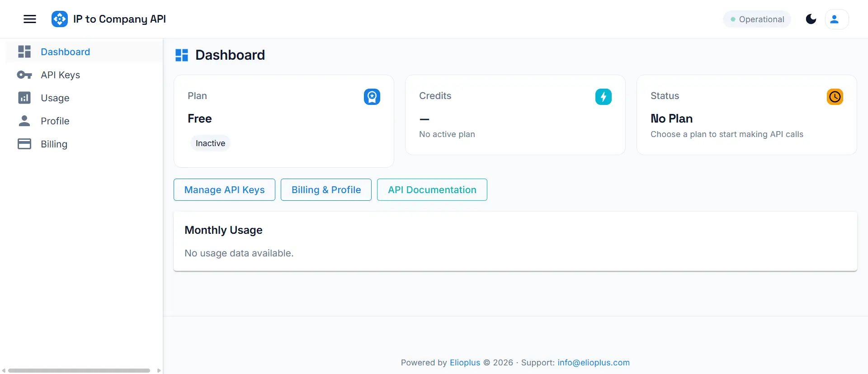
Task: Click the IP to Company API title
Action: coord(119,19)
